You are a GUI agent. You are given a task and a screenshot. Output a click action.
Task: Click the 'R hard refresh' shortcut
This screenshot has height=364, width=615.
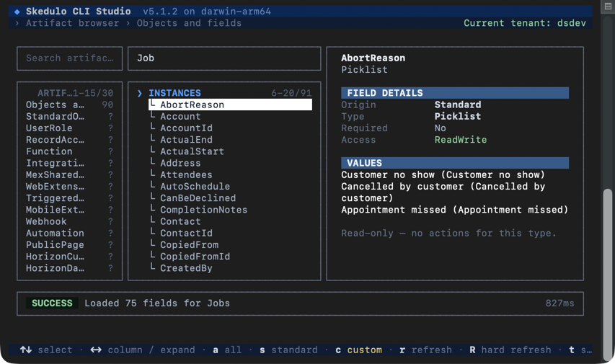pos(510,350)
